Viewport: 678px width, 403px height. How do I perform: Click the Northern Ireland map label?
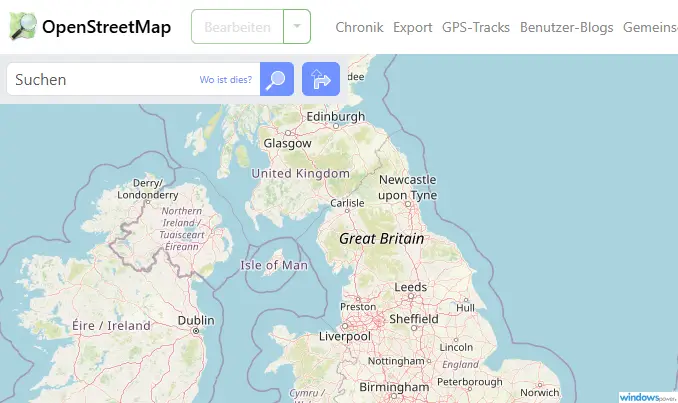click(182, 229)
